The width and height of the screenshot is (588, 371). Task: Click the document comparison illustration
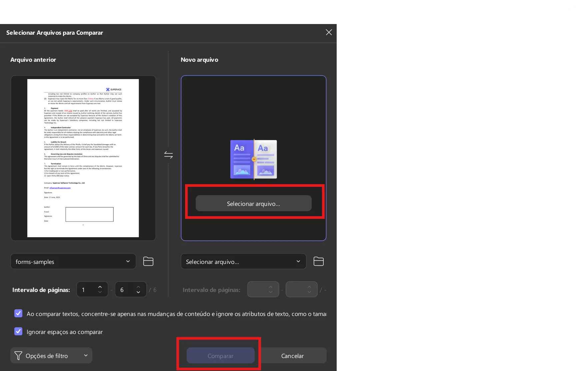(253, 159)
